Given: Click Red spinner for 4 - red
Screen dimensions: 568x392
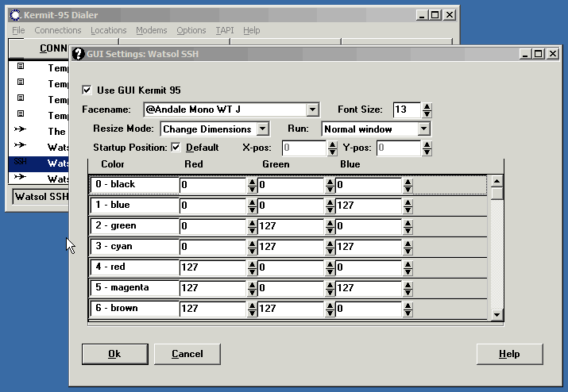Looking at the screenshot, I should 252,268.
